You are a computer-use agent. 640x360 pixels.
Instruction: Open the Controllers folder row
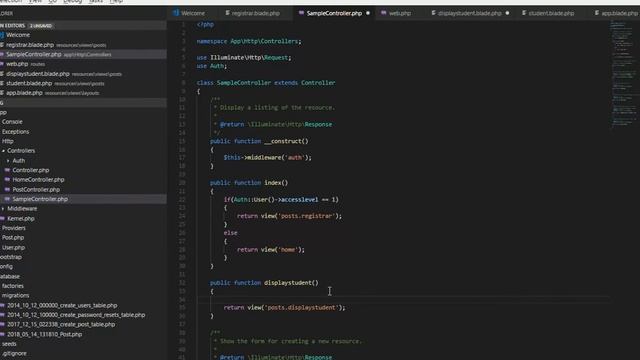click(x=83, y=151)
